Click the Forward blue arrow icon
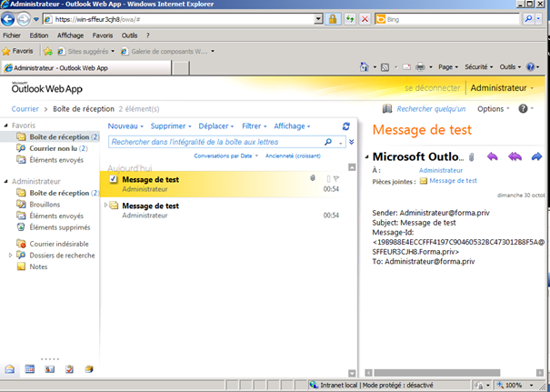 [536, 156]
